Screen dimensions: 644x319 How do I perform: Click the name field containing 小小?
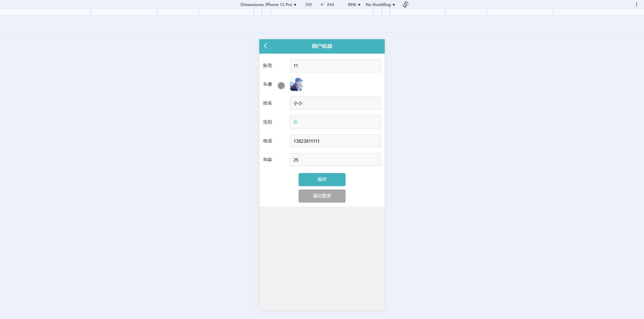335,103
